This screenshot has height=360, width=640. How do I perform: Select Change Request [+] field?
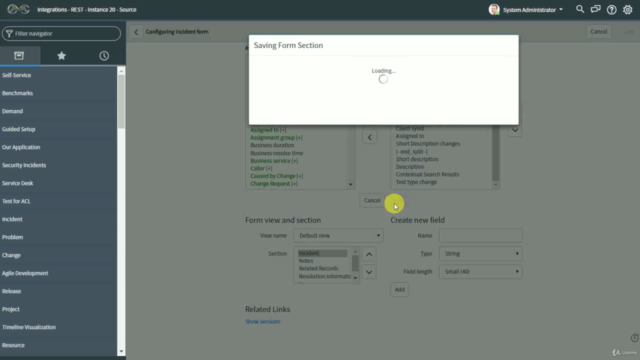tap(273, 184)
